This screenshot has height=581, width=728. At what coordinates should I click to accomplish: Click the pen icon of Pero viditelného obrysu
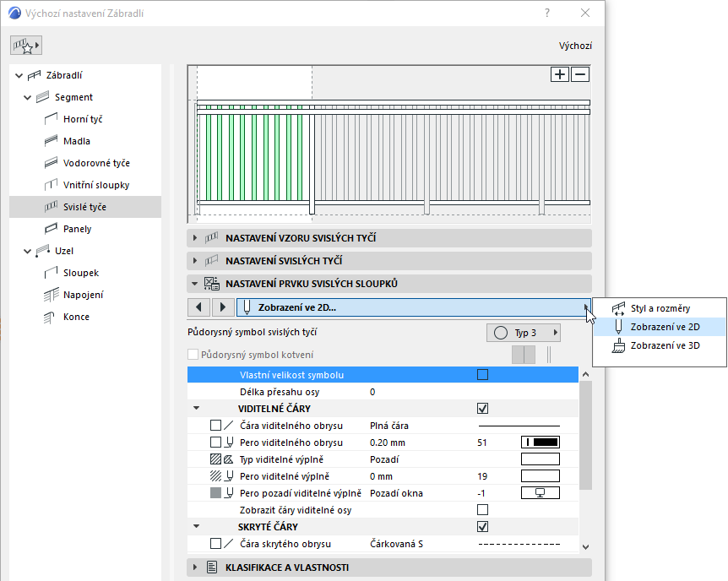[x=230, y=443]
